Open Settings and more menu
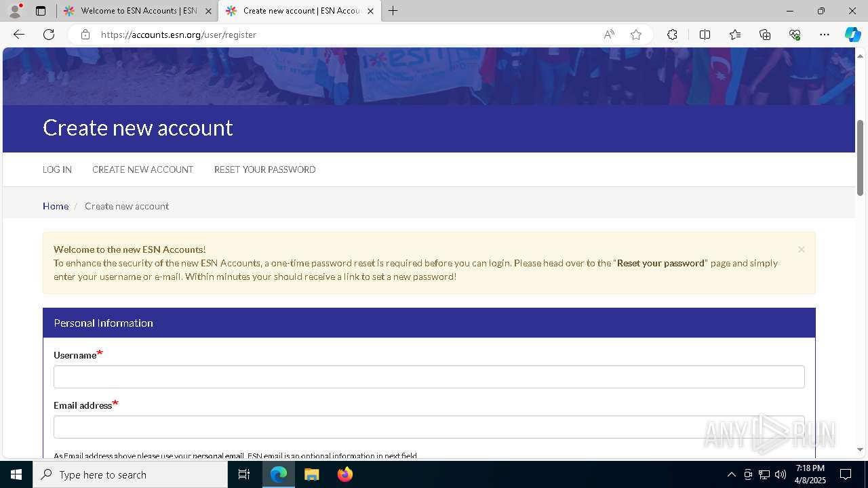This screenshot has width=868, height=488. pyautogui.click(x=825, y=35)
